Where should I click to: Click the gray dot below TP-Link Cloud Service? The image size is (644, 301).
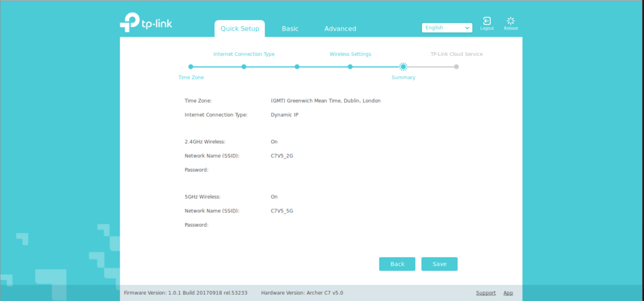coord(457,67)
